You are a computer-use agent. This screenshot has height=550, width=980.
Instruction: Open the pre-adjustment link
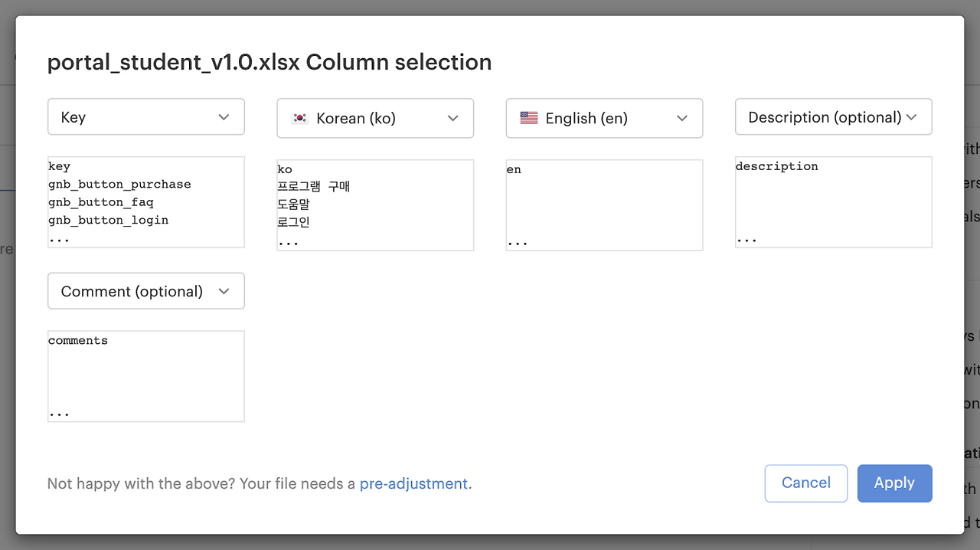point(413,484)
